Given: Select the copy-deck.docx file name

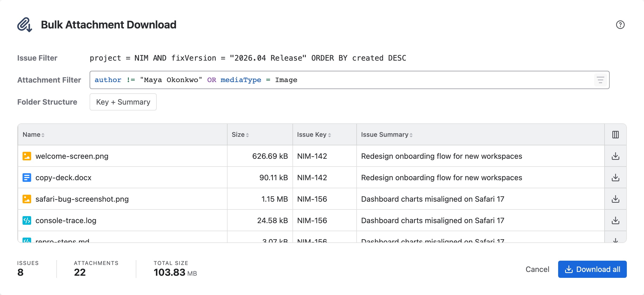Looking at the screenshot, I should pyautogui.click(x=63, y=178).
